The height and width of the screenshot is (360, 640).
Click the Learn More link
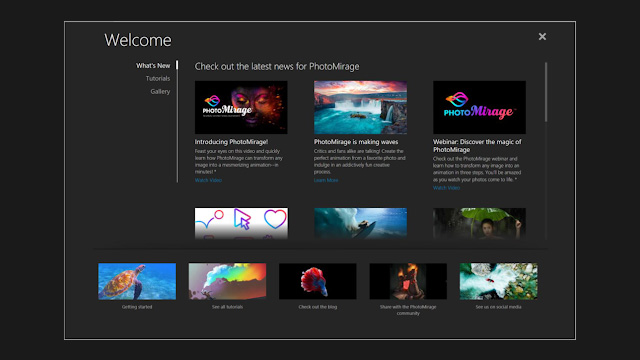326,180
